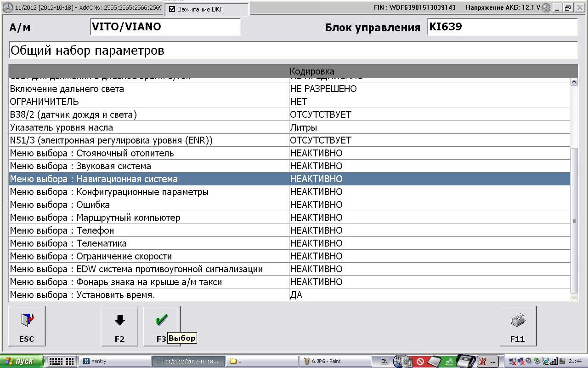Select the row "B38/2 (датчик дождя и света)"
Image resolution: width=588 pixels, height=368 pixels.
pyautogui.click(x=289, y=115)
